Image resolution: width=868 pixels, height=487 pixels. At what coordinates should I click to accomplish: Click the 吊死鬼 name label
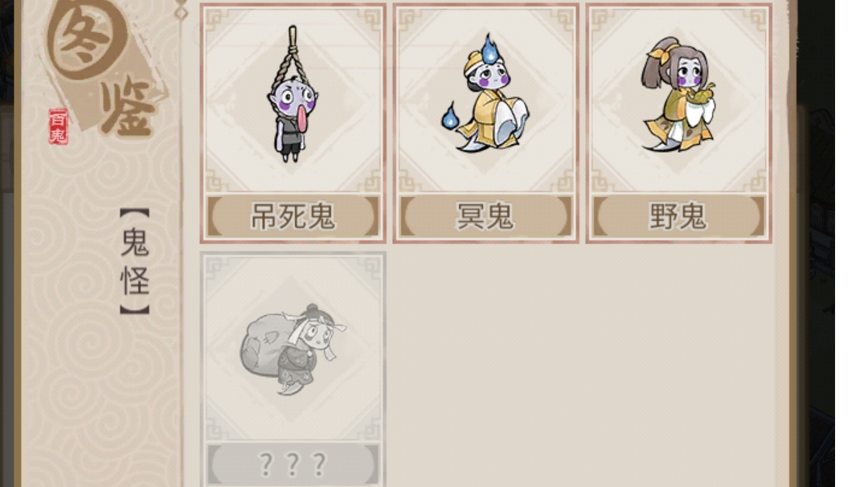[293, 216]
